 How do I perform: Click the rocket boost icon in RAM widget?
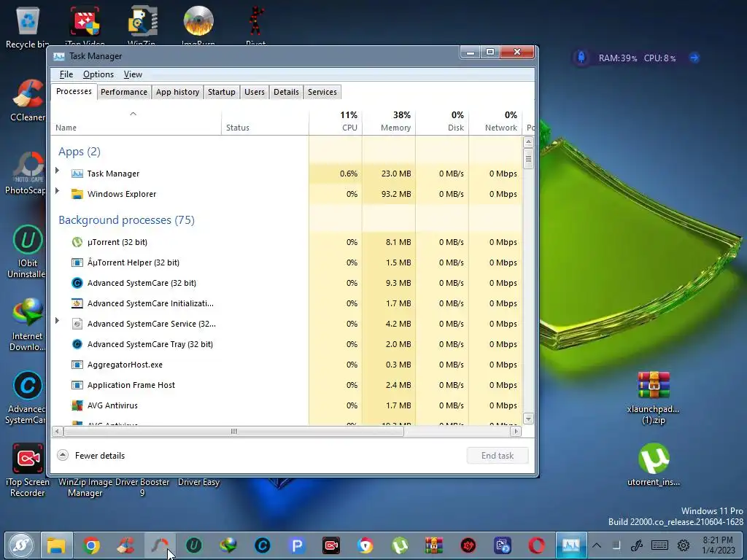click(x=581, y=58)
